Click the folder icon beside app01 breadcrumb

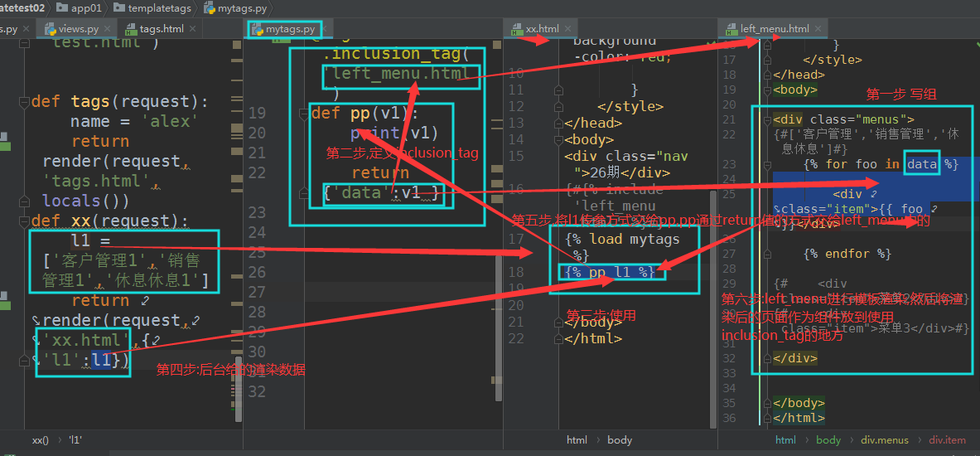point(63,8)
